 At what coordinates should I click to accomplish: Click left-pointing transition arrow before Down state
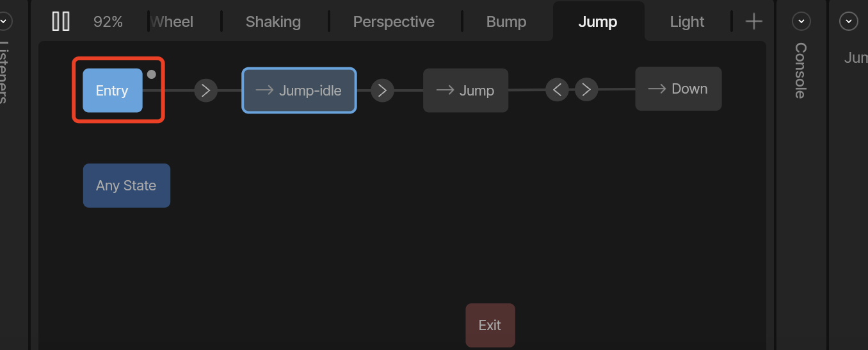(557, 90)
